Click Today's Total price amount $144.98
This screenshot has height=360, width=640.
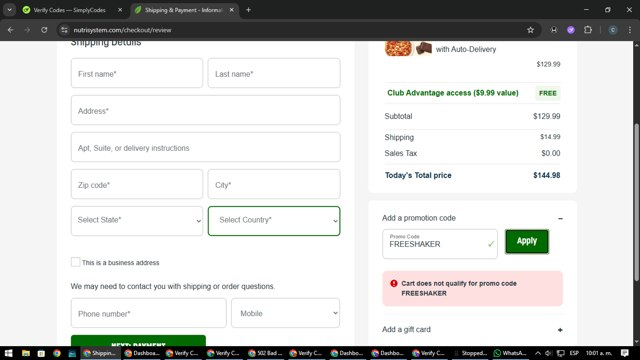pyautogui.click(x=547, y=175)
